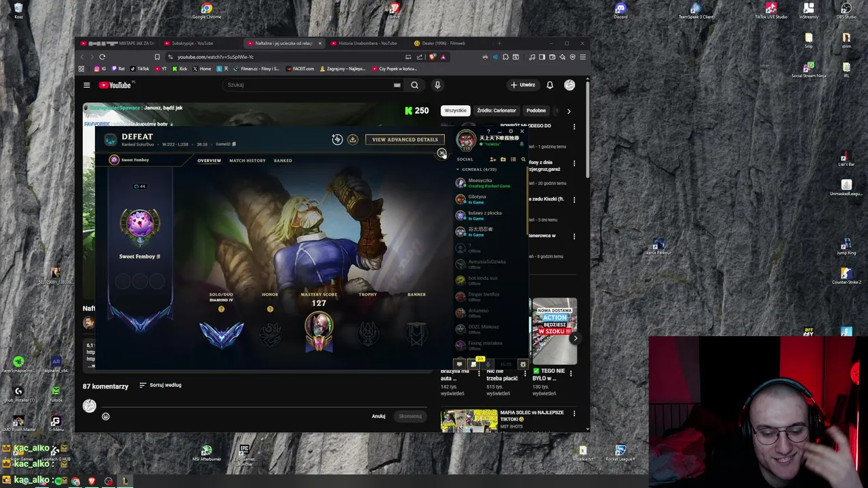Image resolution: width=868 pixels, height=488 pixels.
Task: Start a YouTube search with the magnifier button
Action: click(x=414, y=85)
